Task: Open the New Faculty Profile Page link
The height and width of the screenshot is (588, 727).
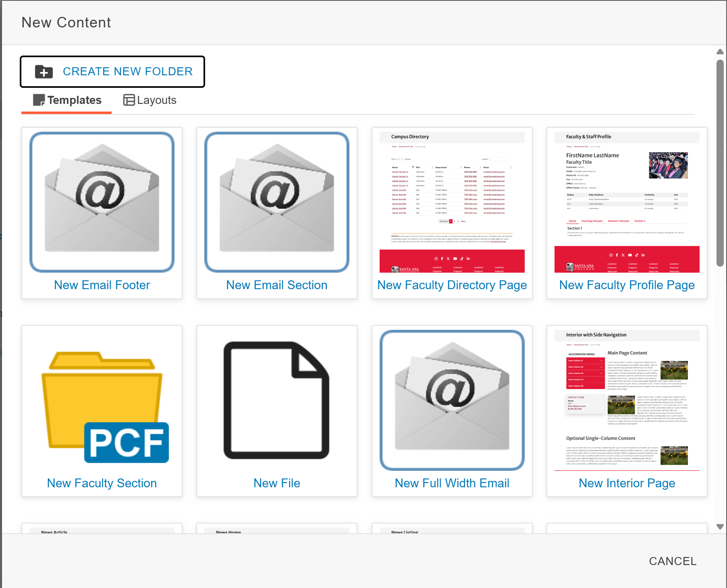Action: pos(627,285)
